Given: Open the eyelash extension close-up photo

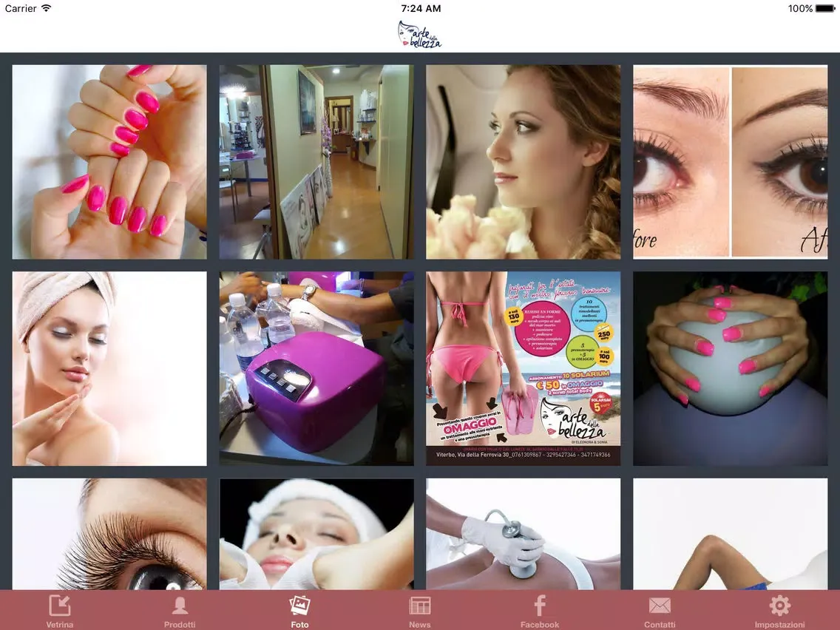Looking at the screenshot, I should coord(109,534).
